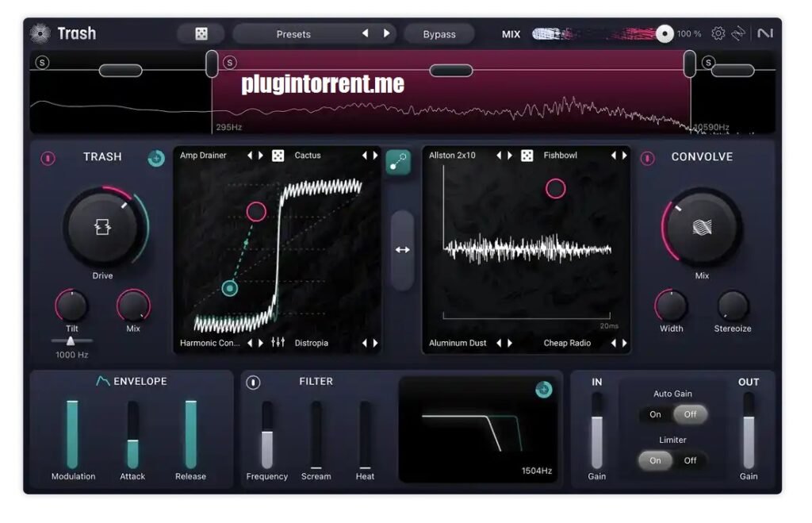
Task: Select previous preset arrow
Action: (x=365, y=33)
